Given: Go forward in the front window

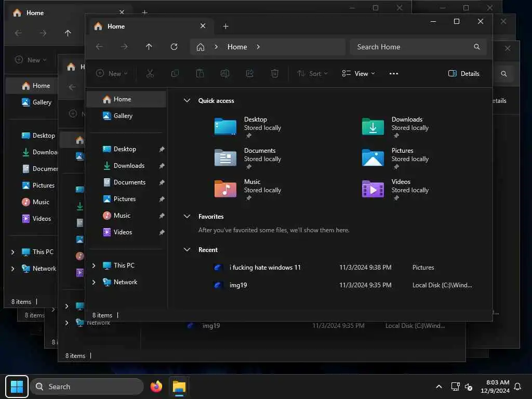Looking at the screenshot, I should [x=124, y=47].
